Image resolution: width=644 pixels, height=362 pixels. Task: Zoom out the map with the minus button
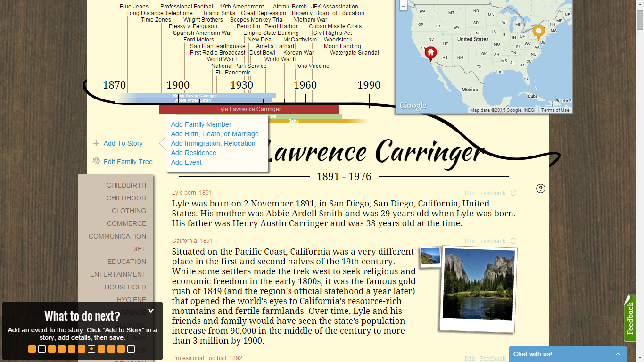404,6
